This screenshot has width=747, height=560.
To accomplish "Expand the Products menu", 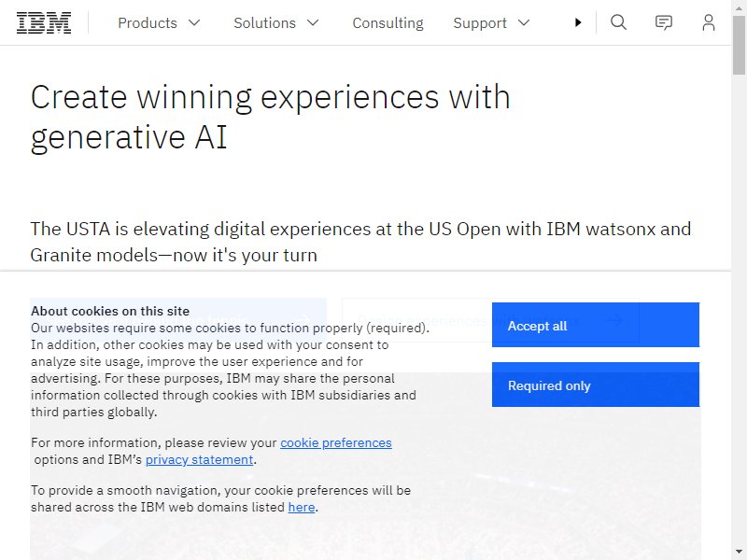I will pyautogui.click(x=159, y=22).
